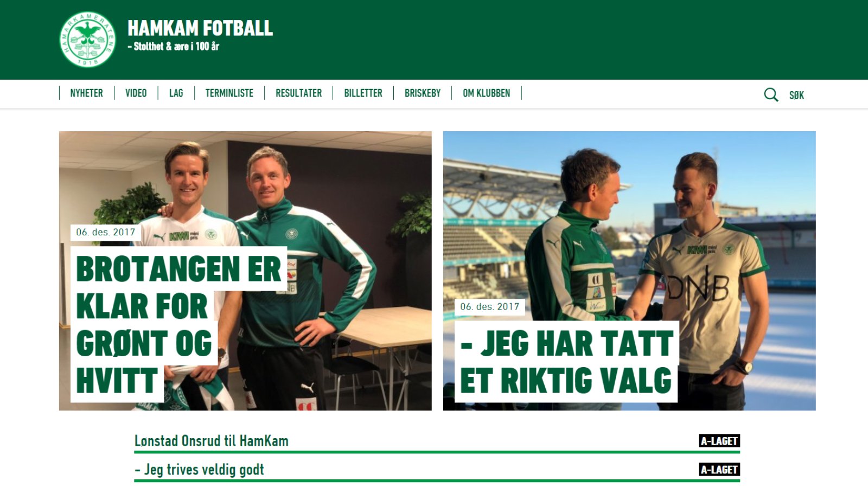The height and width of the screenshot is (488, 868).
Task: Click A-LAGET tag beside Jeg trives
Action: 719,470
